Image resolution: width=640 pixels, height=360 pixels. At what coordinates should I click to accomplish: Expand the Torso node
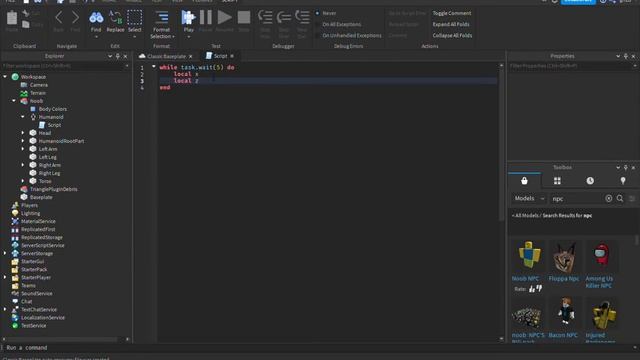pyautogui.click(x=23, y=181)
